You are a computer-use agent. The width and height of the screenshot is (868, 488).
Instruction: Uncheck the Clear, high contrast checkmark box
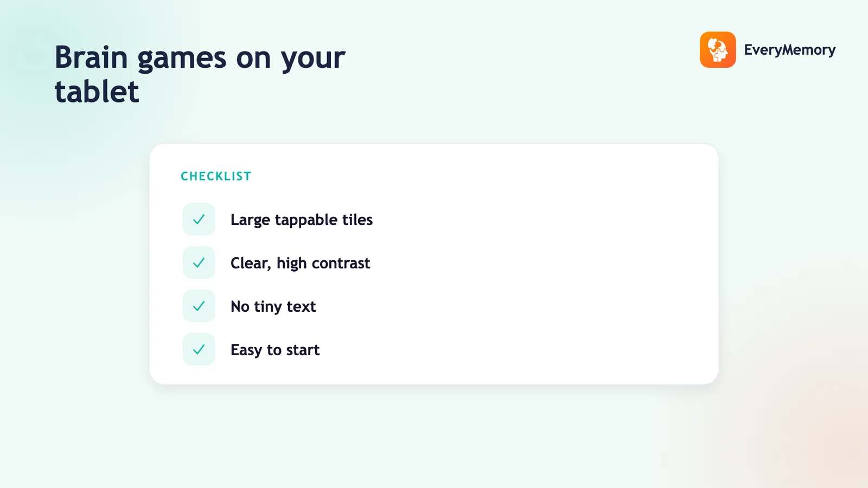point(199,263)
